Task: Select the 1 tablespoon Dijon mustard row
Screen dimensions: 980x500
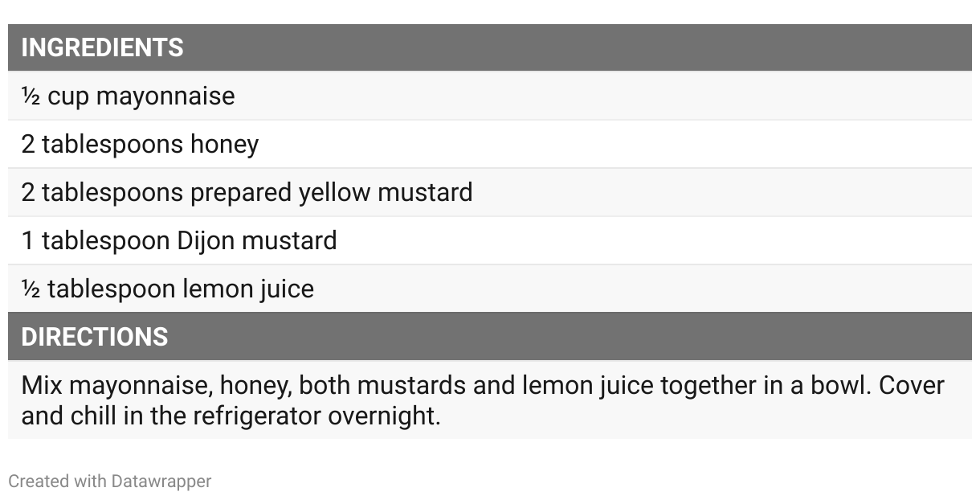Action: pyautogui.click(x=490, y=240)
